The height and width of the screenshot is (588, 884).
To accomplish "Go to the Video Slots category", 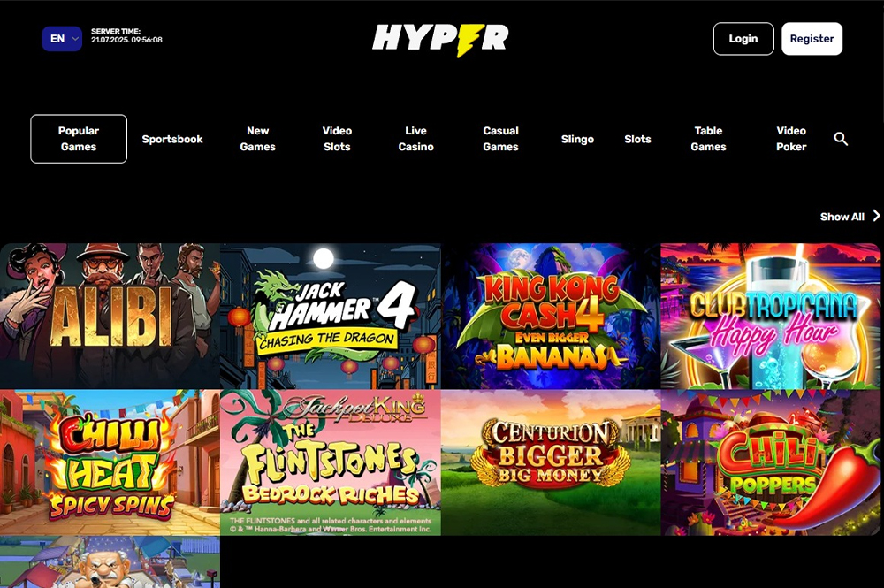I will pyautogui.click(x=337, y=139).
